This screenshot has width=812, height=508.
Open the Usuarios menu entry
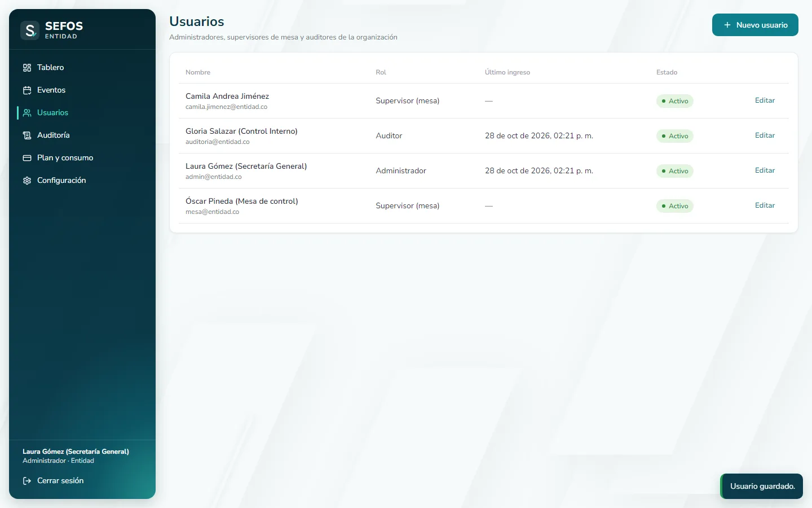82,112
